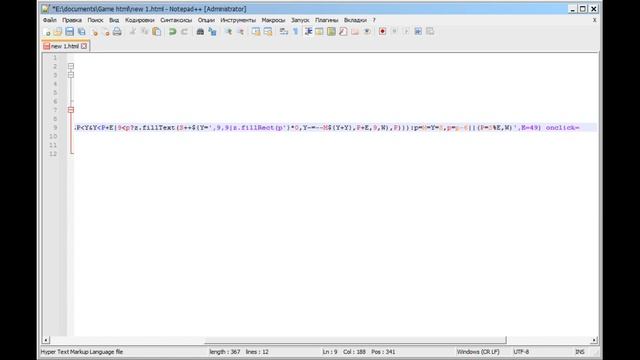Click the macro Playback icon
The height and width of the screenshot is (360, 640).
[x=406, y=31]
